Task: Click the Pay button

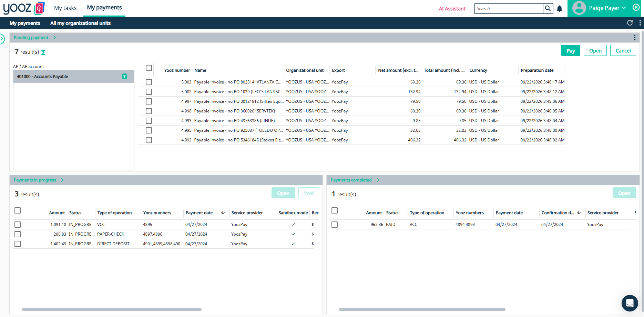Action: 571,51
